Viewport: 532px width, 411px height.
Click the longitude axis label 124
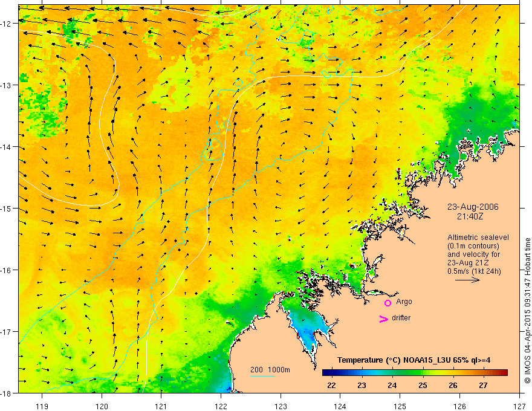pyautogui.click(x=340, y=406)
